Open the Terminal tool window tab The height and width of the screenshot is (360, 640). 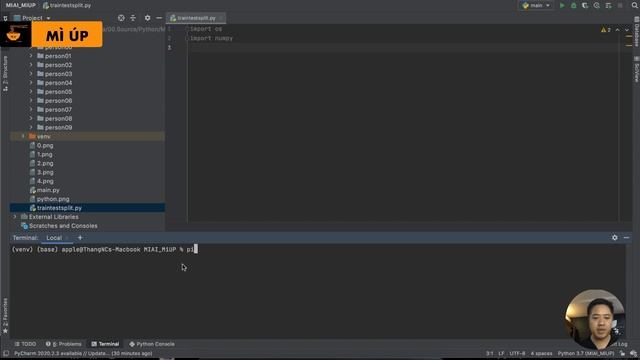click(x=105, y=344)
